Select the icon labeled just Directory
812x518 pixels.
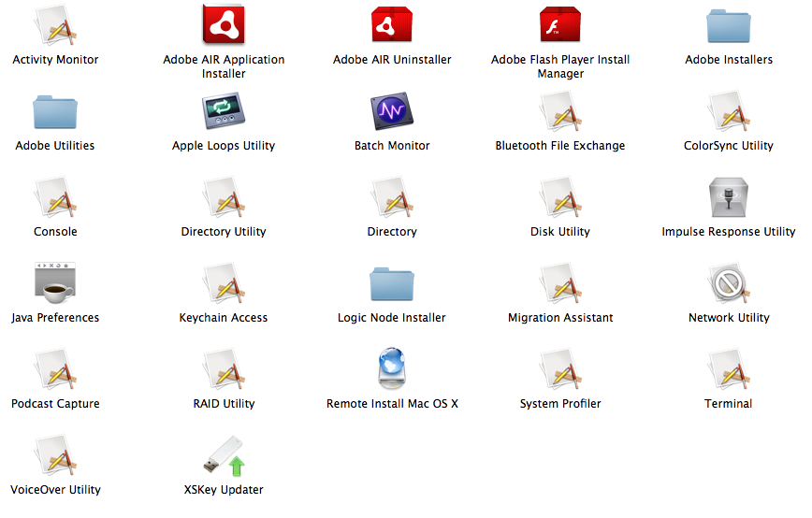point(392,196)
